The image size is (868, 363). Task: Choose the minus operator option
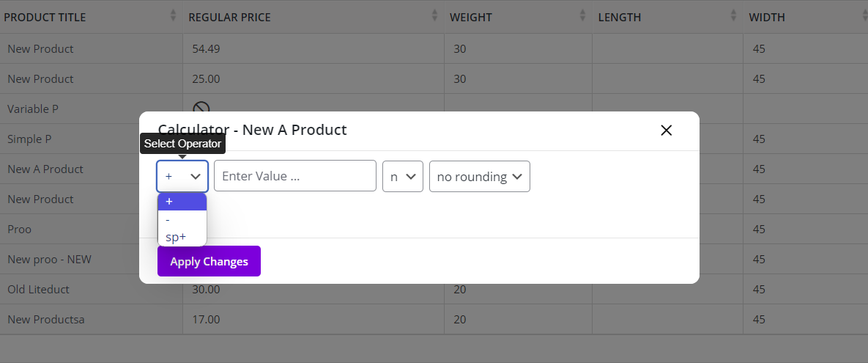182,219
